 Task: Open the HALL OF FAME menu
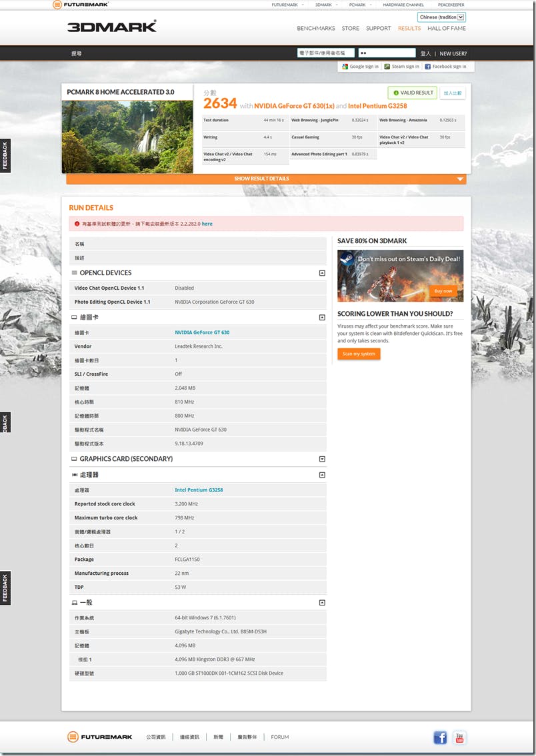447,29
